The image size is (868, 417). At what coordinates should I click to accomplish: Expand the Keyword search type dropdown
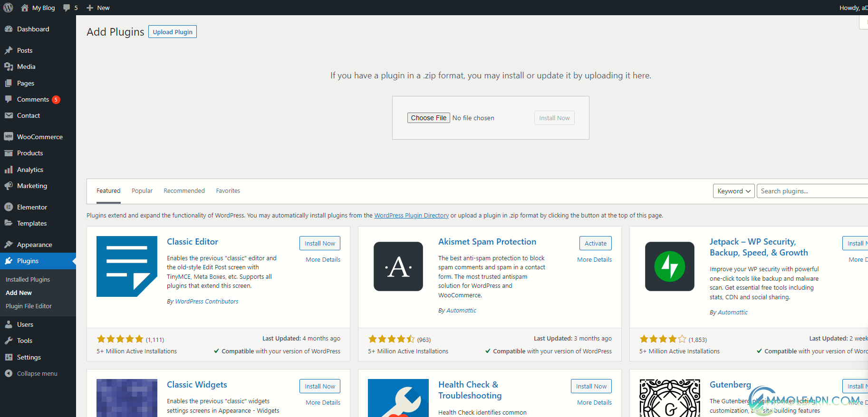734,191
